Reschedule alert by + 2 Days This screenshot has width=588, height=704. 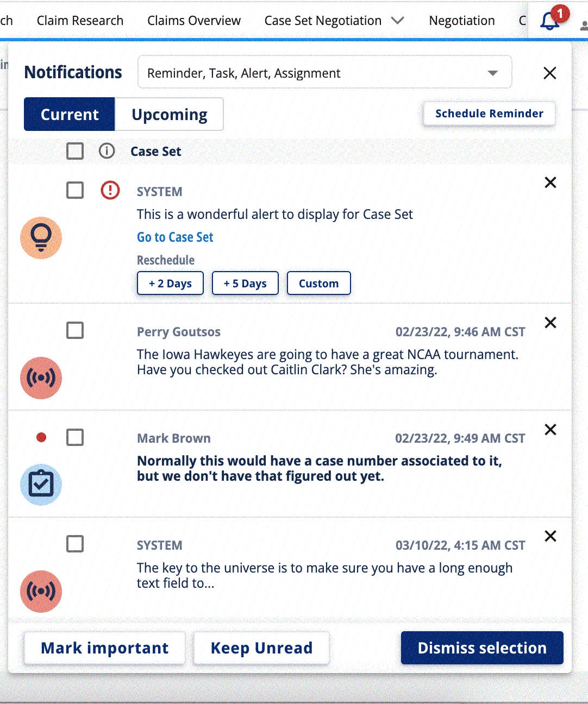(170, 284)
